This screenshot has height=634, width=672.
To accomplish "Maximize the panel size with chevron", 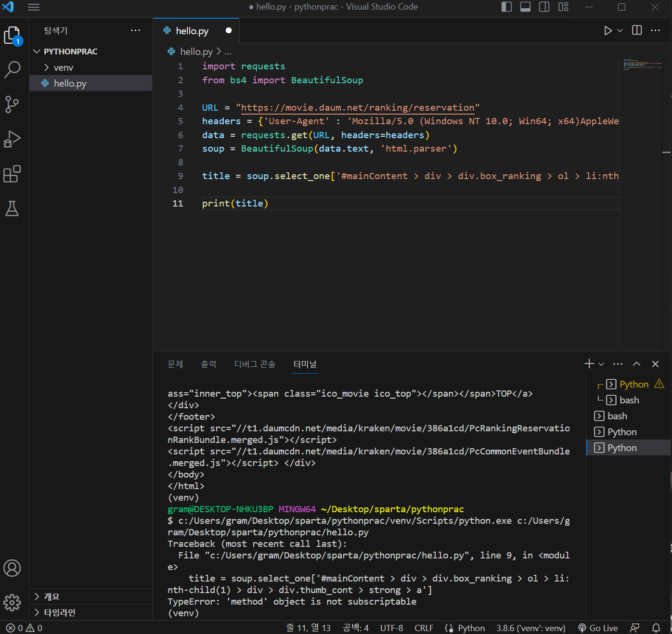I will pyautogui.click(x=636, y=364).
